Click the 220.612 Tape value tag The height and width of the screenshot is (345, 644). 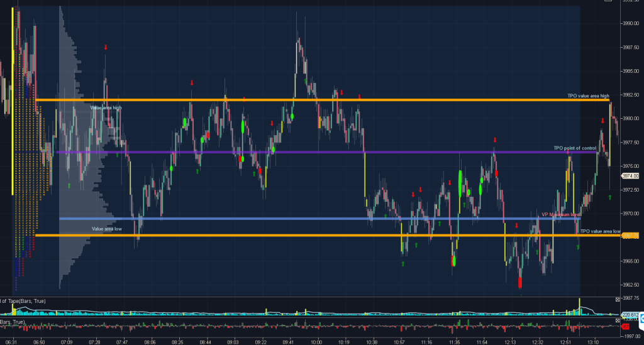point(630,314)
